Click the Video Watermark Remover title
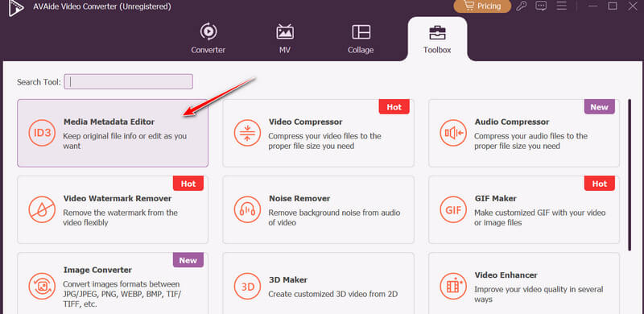The image size is (644, 314). 118,199
